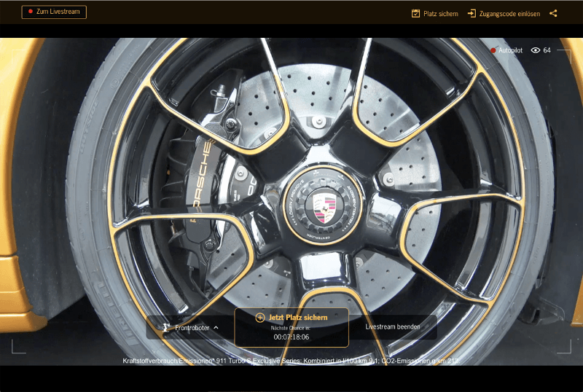
Task: Click the red live dot in Zum Livestream
Action: [31, 12]
